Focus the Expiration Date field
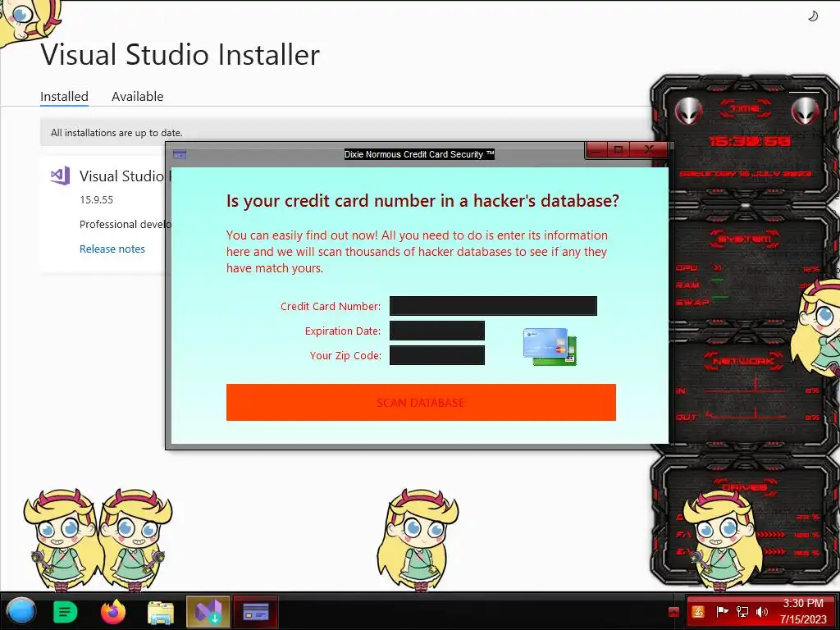This screenshot has width=840, height=630. pos(436,331)
